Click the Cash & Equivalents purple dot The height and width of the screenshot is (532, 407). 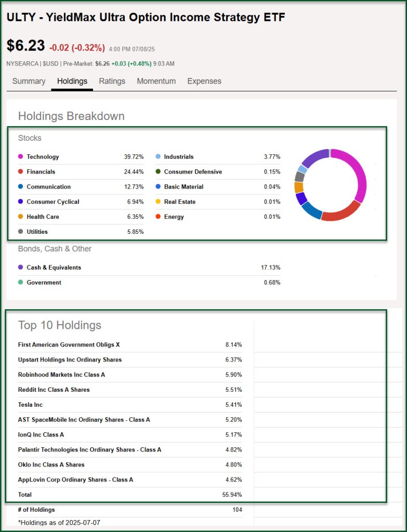[21, 268]
